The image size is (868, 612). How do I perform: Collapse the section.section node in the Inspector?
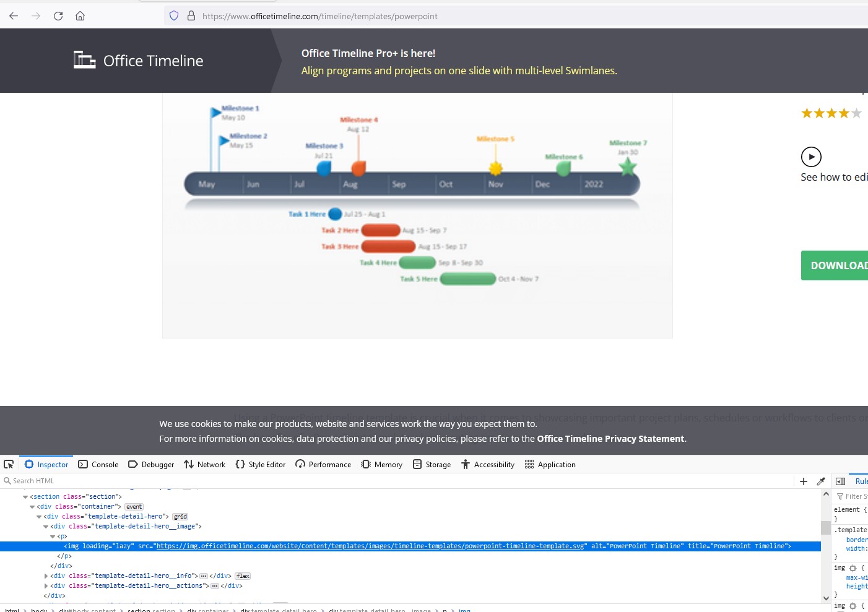point(25,496)
